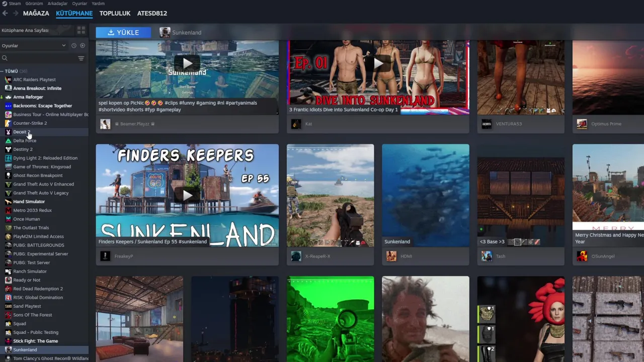The width and height of the screenshot is (644, 362).
Task: Open the Görünüm menu
Action: pos(34,4)
